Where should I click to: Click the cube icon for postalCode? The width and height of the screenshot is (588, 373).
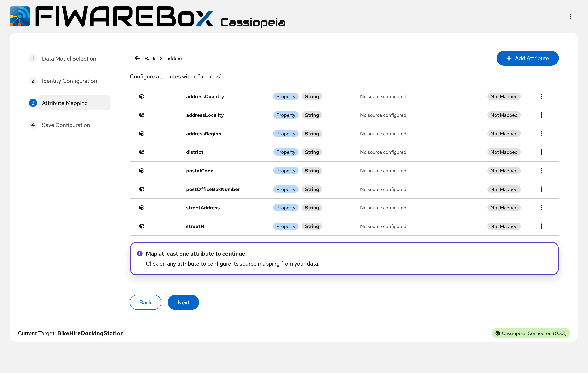[142, 171]
